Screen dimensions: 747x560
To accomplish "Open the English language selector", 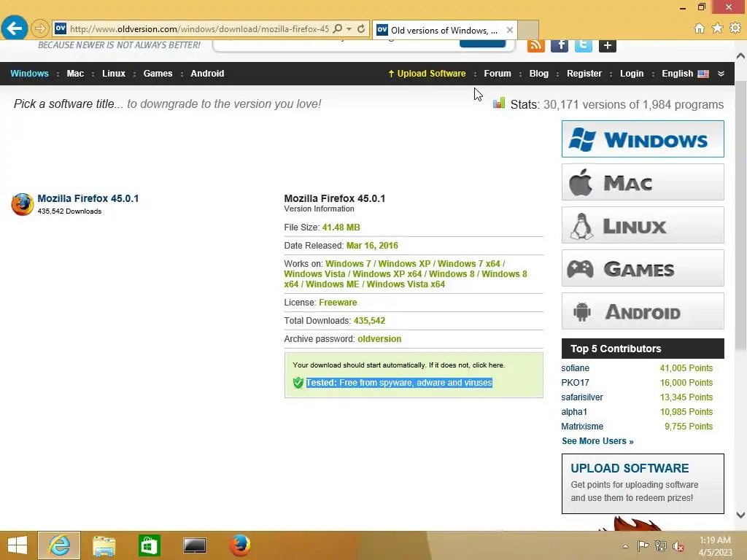I will point(685,74).
